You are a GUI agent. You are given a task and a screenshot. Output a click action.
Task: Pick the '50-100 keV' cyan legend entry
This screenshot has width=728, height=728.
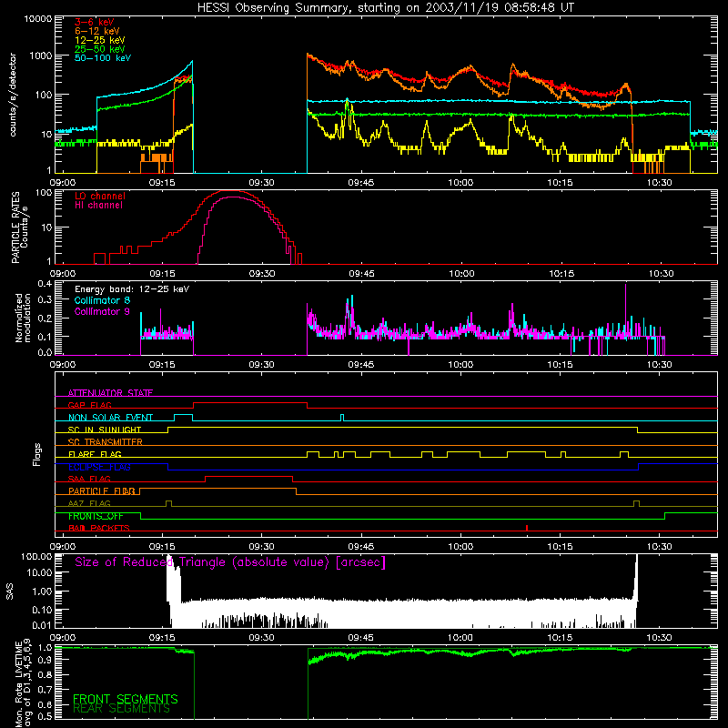pyautogui.click(x=103, y=58)
